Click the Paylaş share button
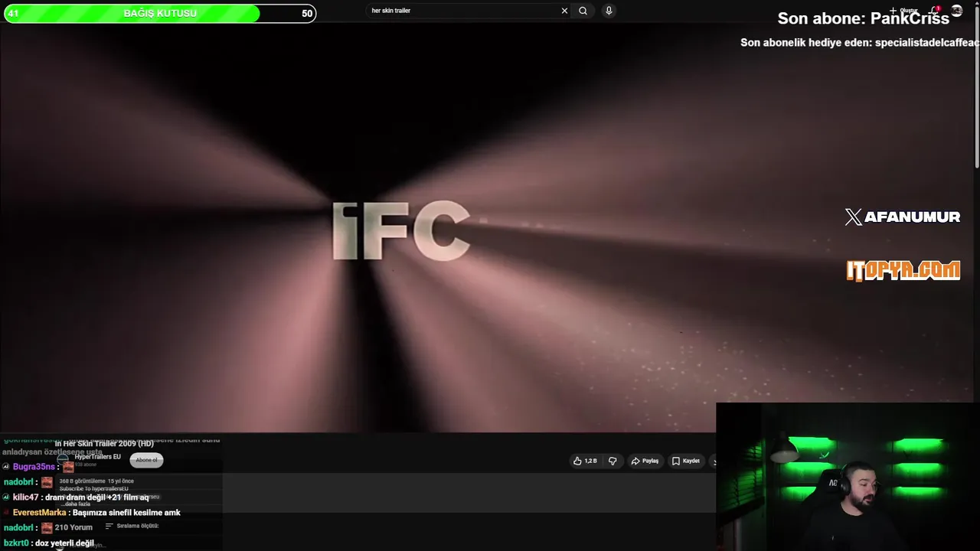 tap(645, 461)
